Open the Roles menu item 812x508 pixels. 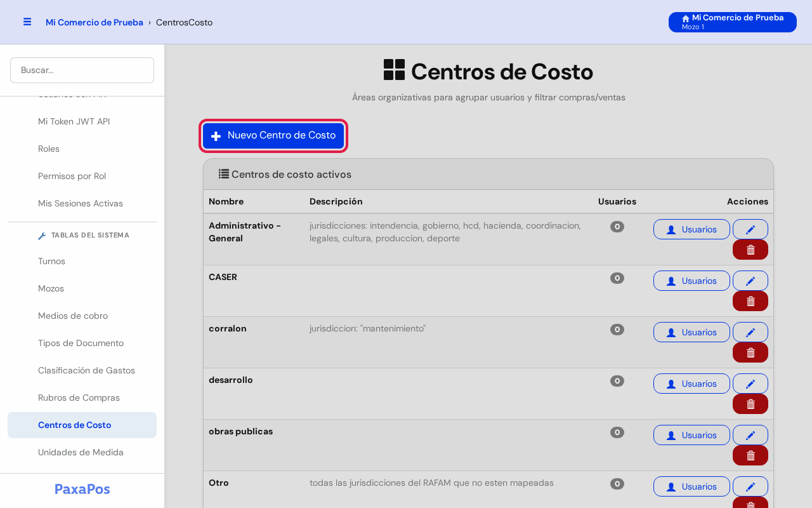[82, 149]
